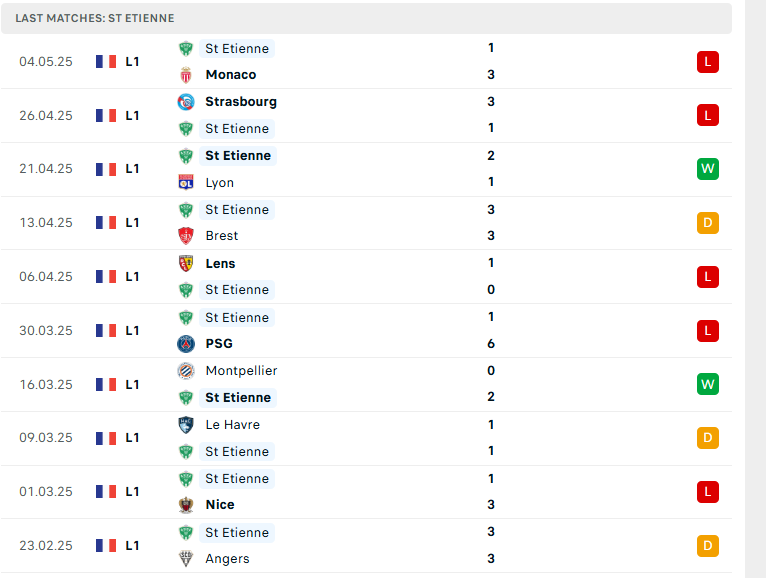This screenshot has height=578, width=766.
Task: Click the Nice club crest icon
Action: [x=186, y=504]
